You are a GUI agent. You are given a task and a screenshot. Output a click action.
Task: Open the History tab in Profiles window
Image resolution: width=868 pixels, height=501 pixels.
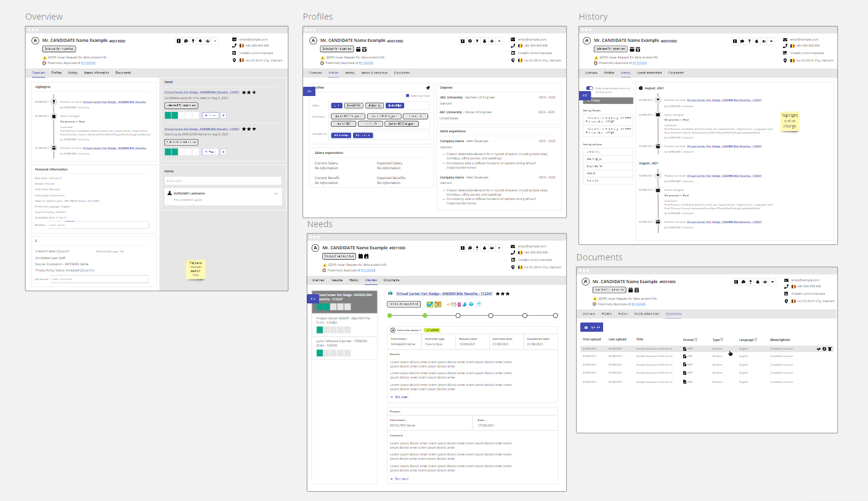(350, 73)
